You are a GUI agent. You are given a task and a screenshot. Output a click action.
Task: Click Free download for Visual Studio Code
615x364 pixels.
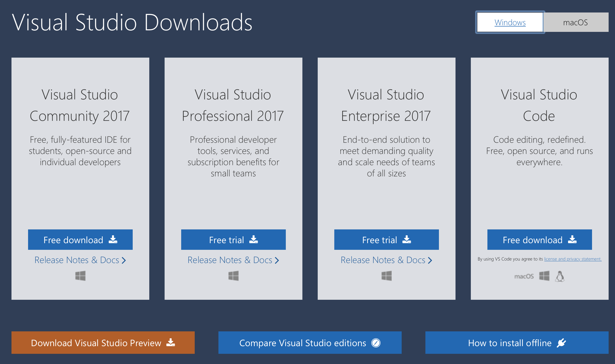pos(540,240)
